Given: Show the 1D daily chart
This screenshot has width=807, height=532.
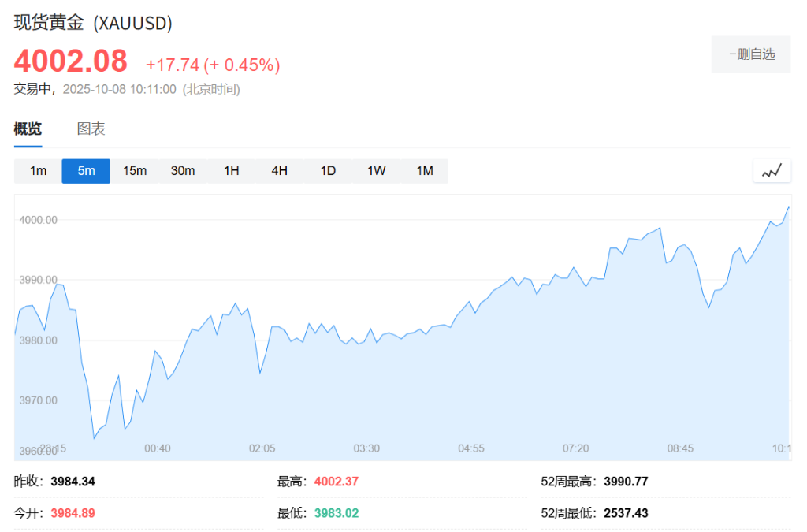Looking at the screenshot, I should point(328,171).
